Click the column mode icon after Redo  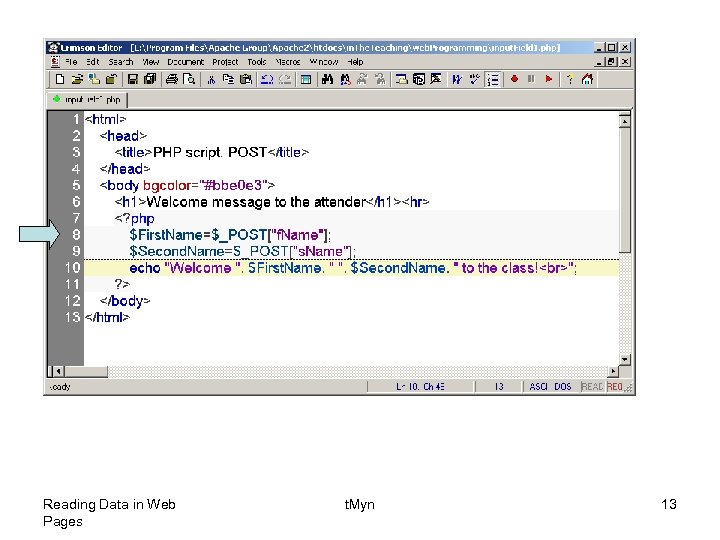pos(306,79)
